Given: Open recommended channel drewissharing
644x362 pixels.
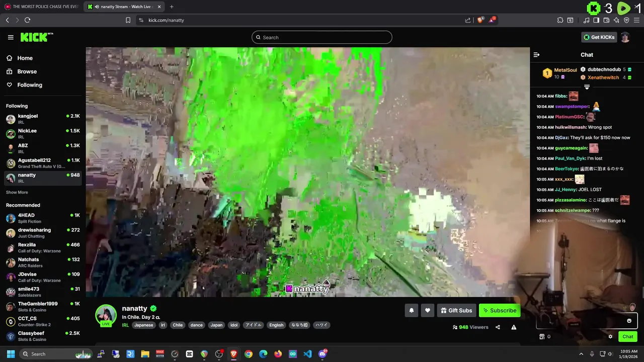Looking at the screenshot, I should [x=43, y=233].
